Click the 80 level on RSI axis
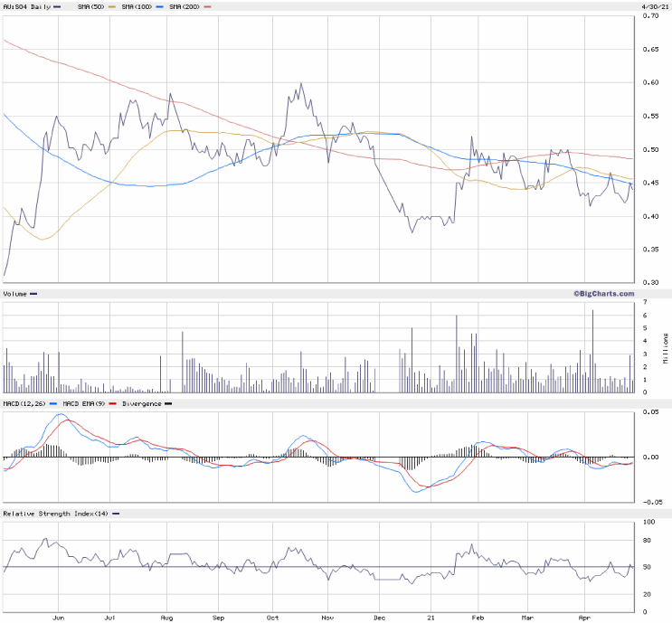This screenshot has height=623, width=672. point(648,541)
